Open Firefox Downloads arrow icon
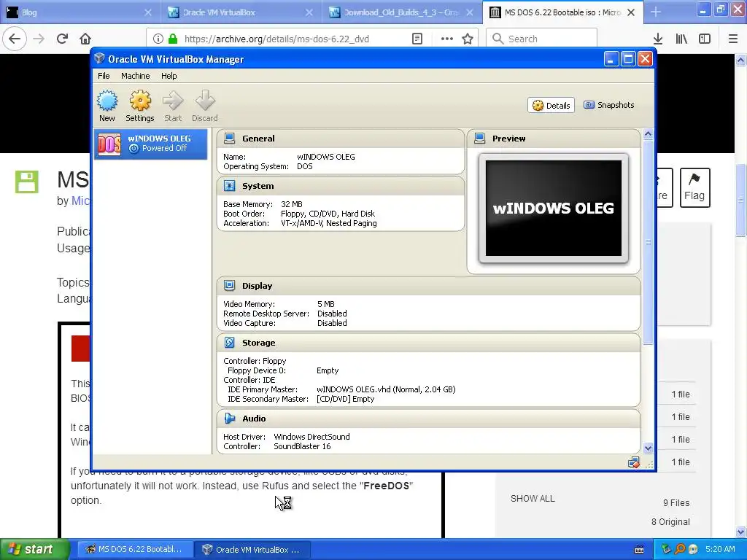Screen dimensions: 747x560 (x=658, y=39)
